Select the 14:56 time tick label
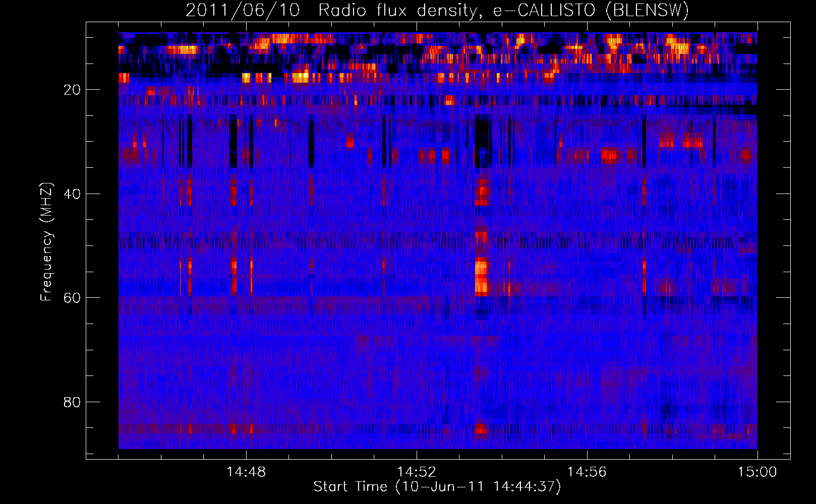 coord(587,472)
